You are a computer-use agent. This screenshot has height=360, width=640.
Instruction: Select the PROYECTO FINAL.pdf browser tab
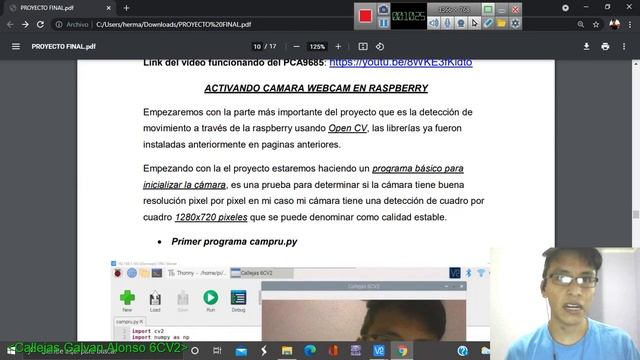click(x=59, y=8)
